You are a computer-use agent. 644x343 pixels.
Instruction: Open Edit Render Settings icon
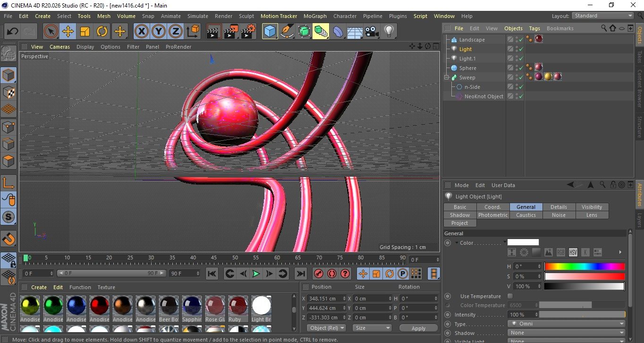[248, 32]
